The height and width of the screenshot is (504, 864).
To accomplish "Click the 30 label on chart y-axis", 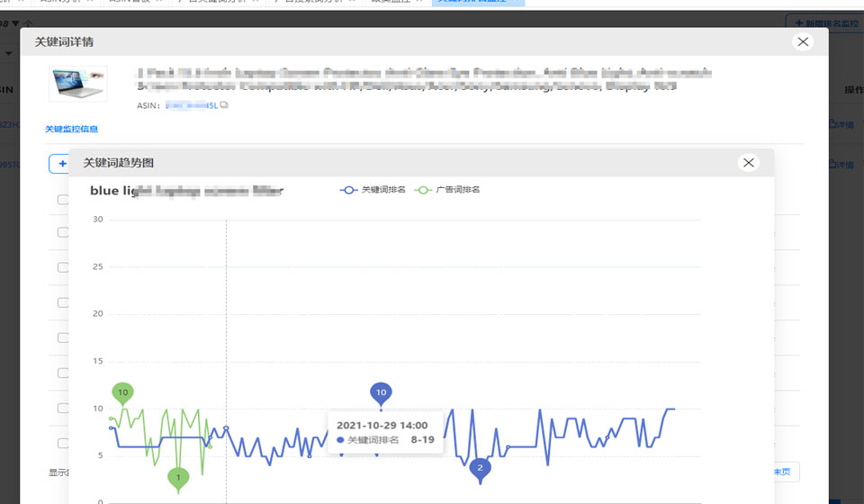I will pos(98,220).
